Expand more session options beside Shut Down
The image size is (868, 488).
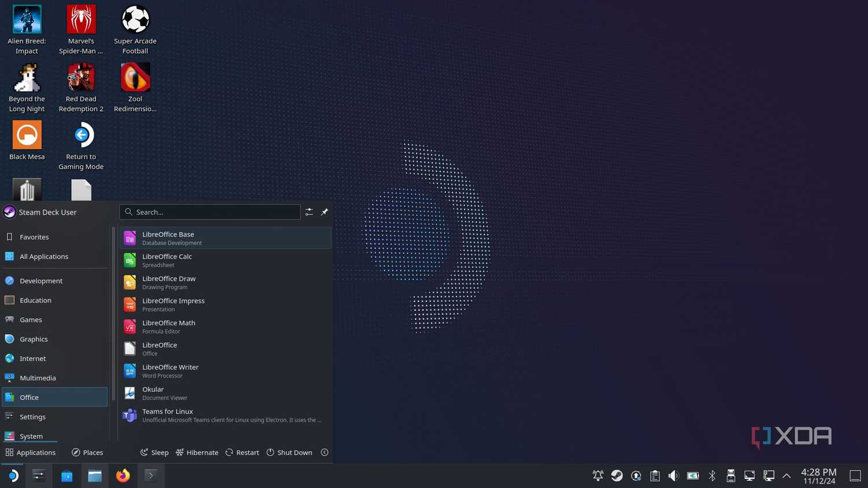[x=325, y=452]
